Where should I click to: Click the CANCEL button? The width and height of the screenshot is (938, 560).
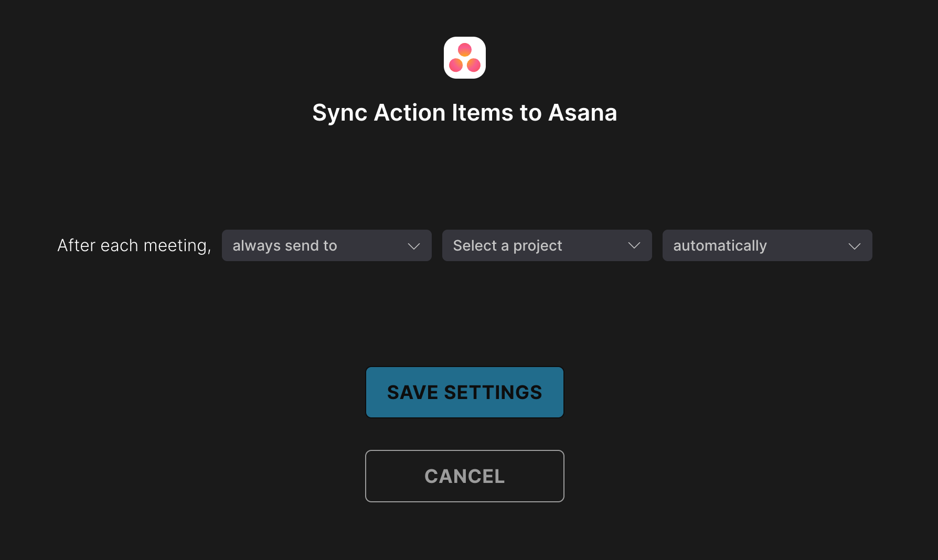(465, 476)
